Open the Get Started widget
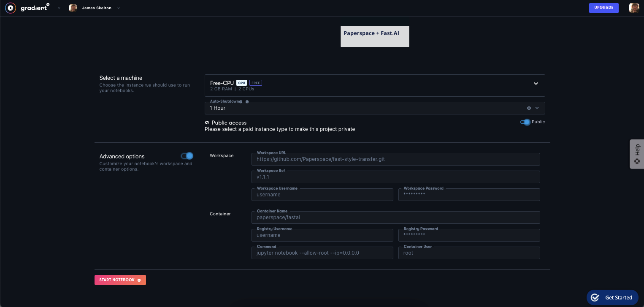This screenshot has width=644, height=307. (612, 297)
